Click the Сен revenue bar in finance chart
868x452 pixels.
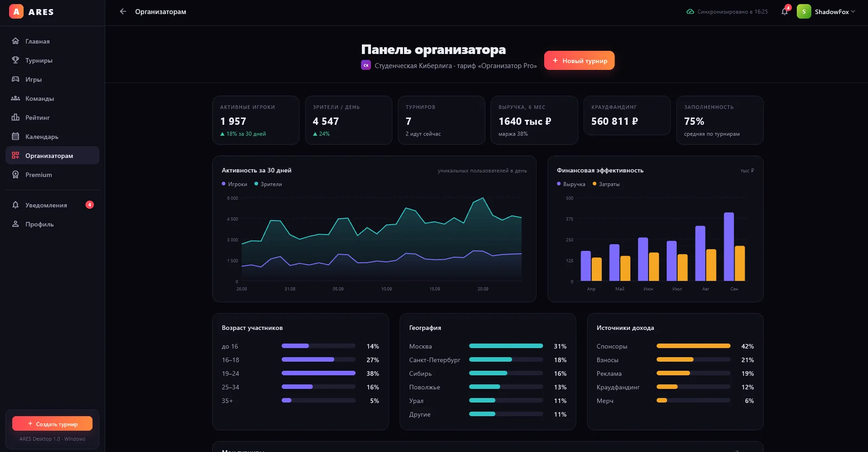click(x=729, y=247)
